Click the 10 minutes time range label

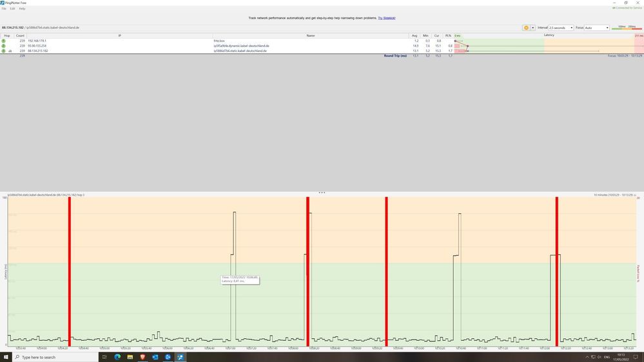click(614, 195)
